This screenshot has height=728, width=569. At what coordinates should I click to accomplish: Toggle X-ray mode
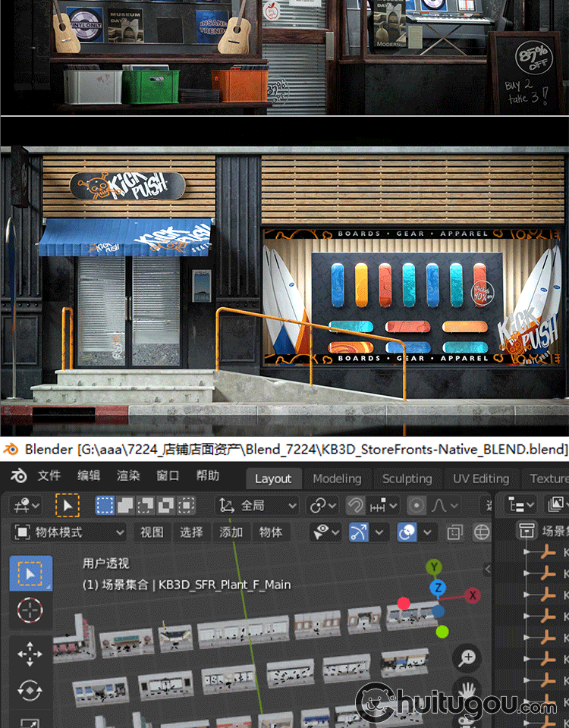pos(454,532)
